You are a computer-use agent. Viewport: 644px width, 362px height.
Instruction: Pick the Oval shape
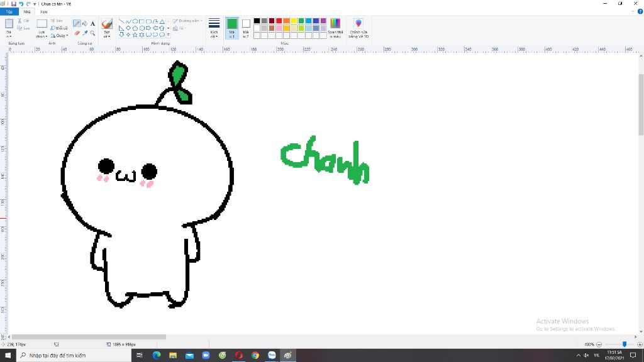click(135, 21)
